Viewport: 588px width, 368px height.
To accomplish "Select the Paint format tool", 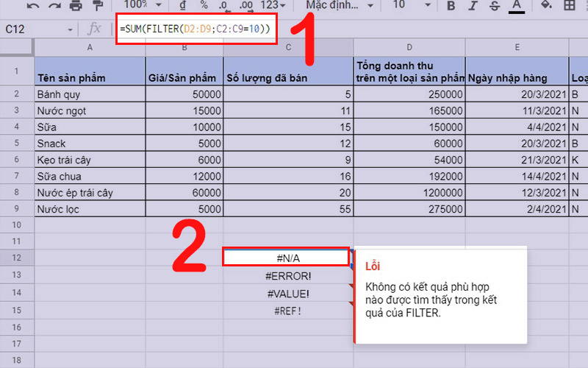I will click(x=97, y=6).
